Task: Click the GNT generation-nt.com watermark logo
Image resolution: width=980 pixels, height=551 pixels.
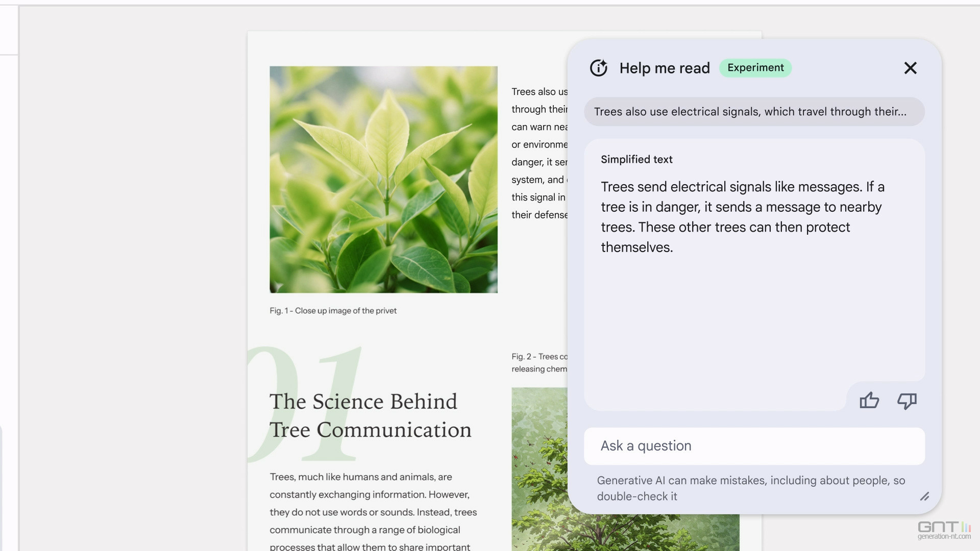Action: (x=944, y=530)
